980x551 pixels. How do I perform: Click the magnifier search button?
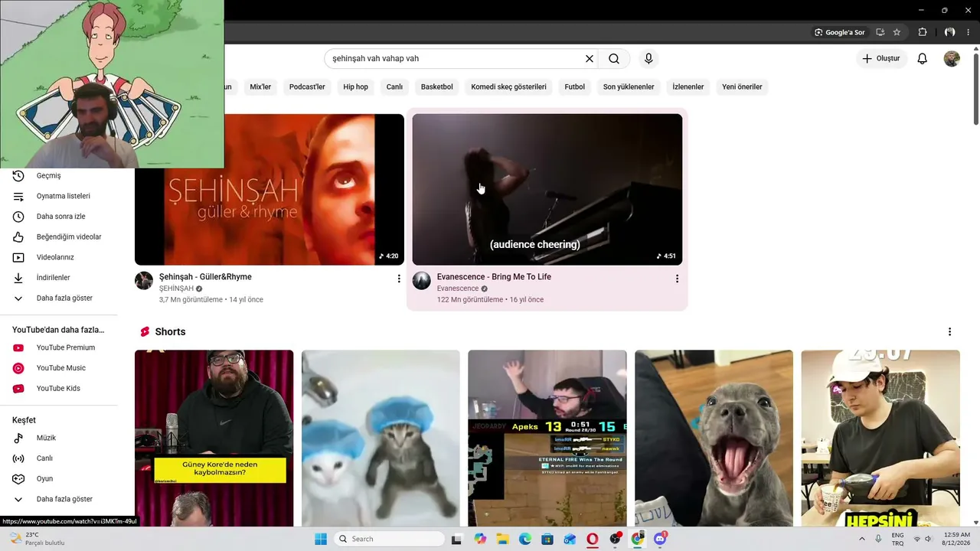614,59
